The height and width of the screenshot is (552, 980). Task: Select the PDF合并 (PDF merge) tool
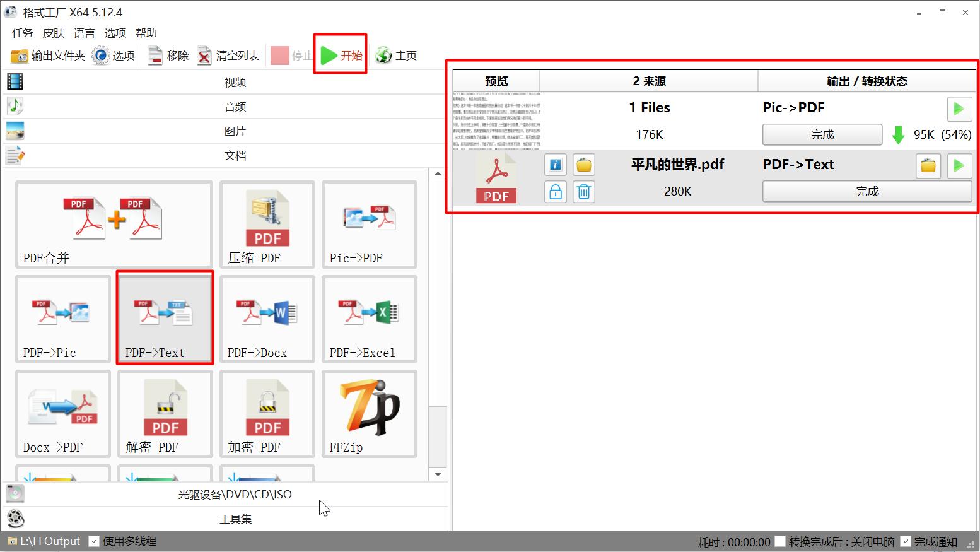point(113,224)
